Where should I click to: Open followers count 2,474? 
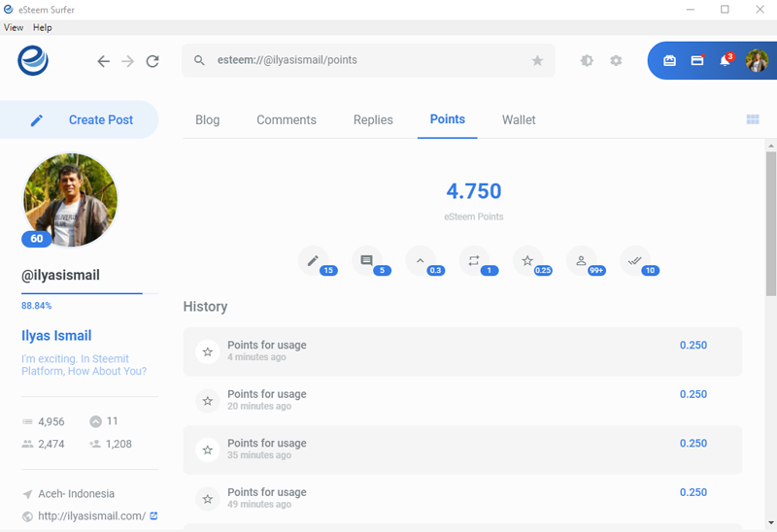[x=51, y=444]
